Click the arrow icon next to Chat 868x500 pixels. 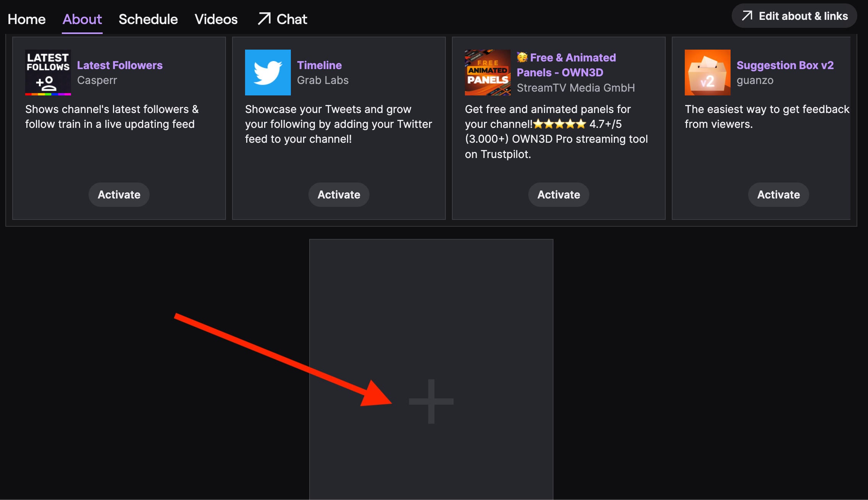[x=264, y=19]
